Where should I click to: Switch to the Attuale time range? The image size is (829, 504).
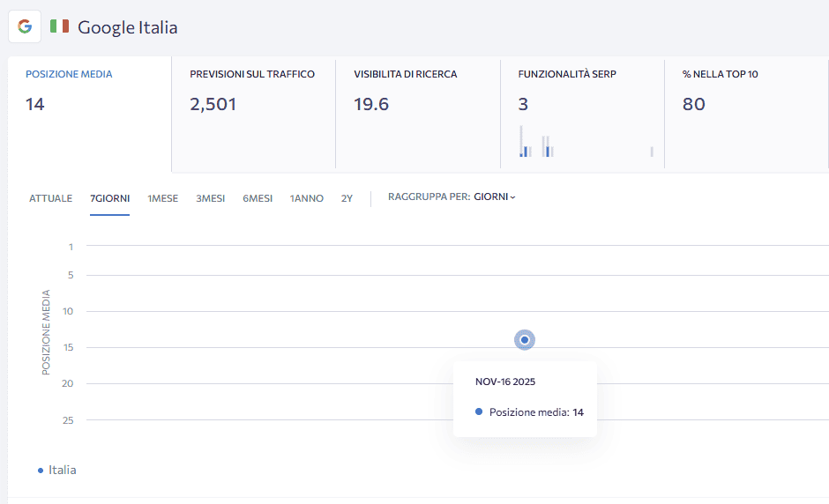click(51, 198)
